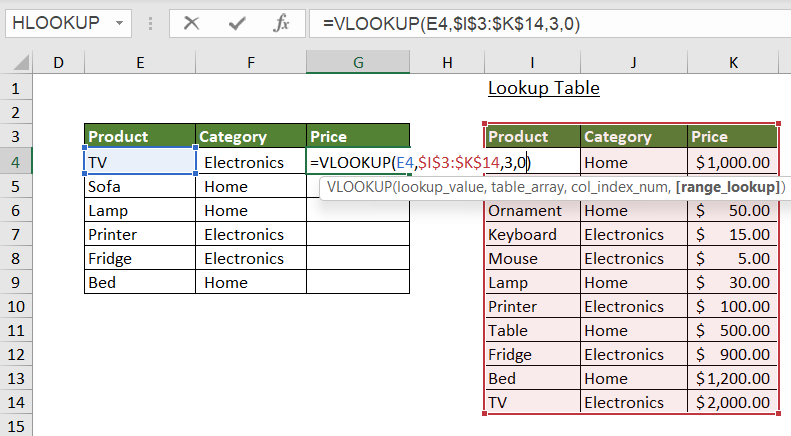Click the Bed cell in left table
This screenshot has width=791, height=436.
pyautogui.click(x=140, y=282)
